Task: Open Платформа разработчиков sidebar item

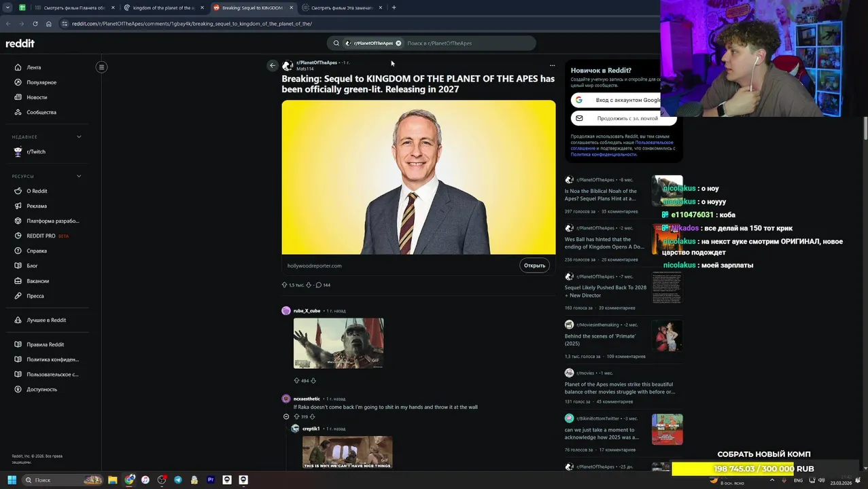Action: (53, 221)
